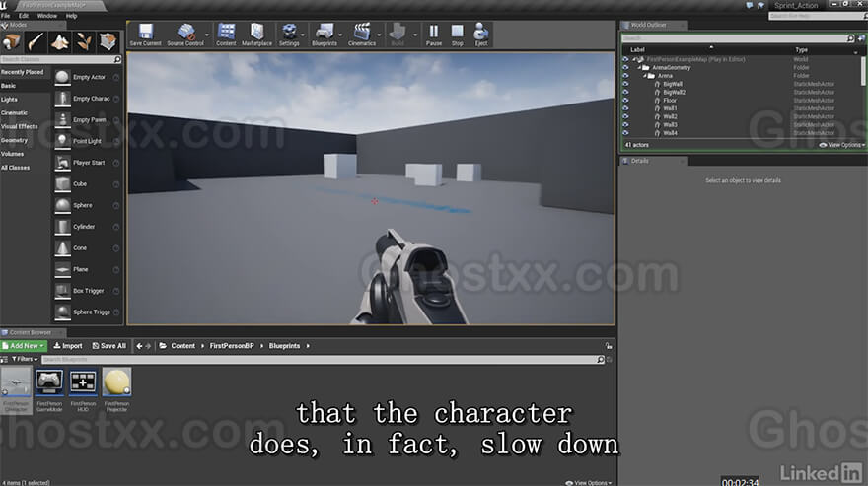
Task: Select Landscape mode icon
Action: click(x=60, y=42)
